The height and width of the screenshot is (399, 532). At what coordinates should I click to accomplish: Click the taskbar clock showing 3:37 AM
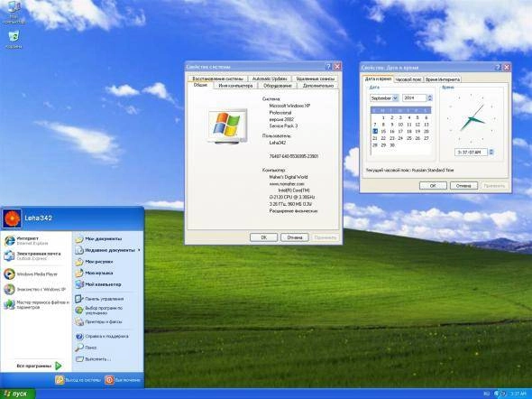518,394
